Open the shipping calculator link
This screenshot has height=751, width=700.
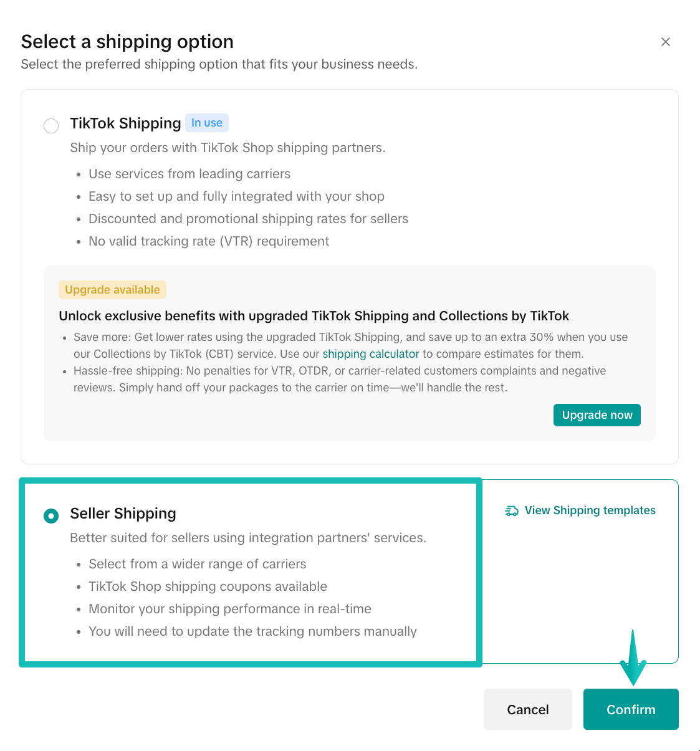click(370, 353)
